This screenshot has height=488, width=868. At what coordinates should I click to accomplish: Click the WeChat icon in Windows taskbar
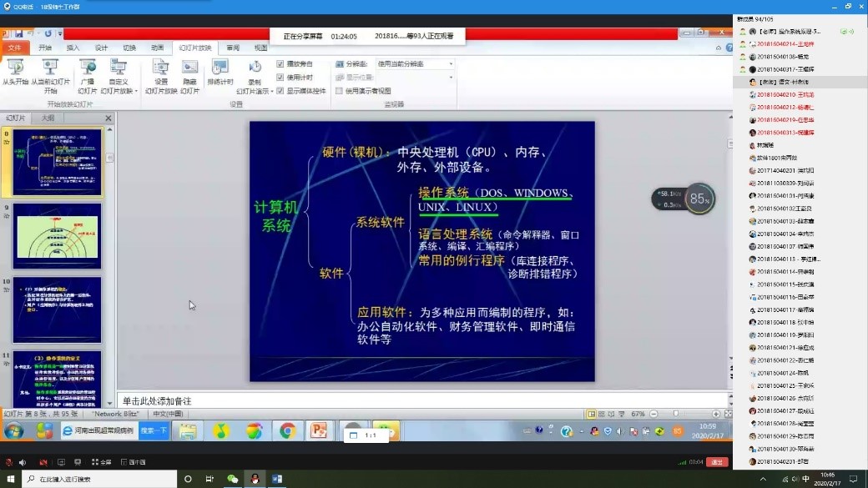[x=233, y=479]
